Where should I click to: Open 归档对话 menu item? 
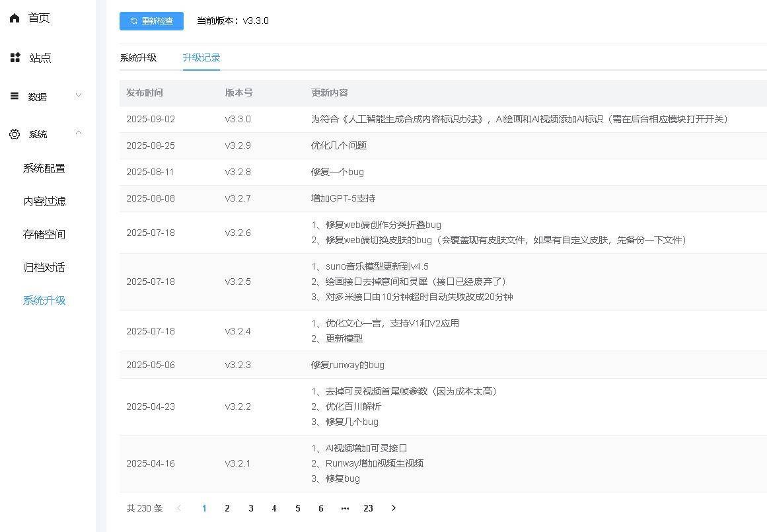point(44,268)
